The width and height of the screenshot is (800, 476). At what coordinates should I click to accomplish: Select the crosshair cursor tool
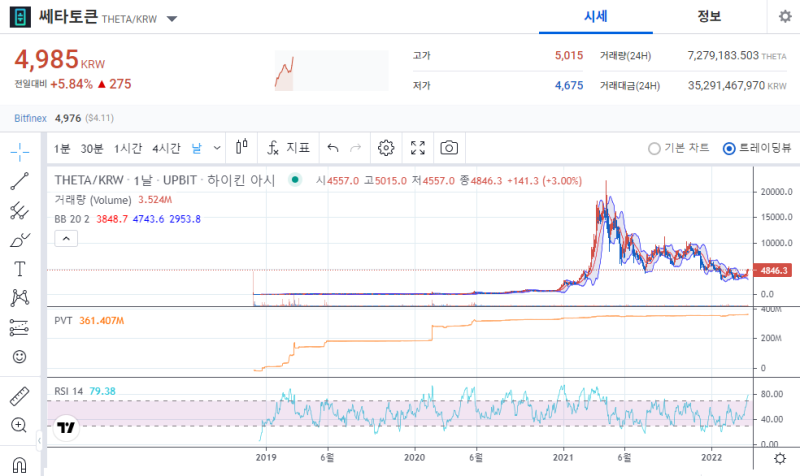point(19,152)
